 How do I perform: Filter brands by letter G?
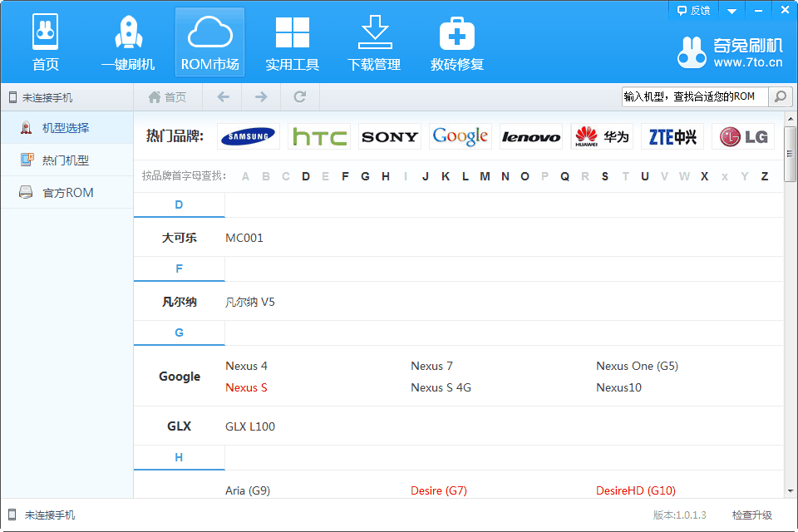click(x=365, y=176)
